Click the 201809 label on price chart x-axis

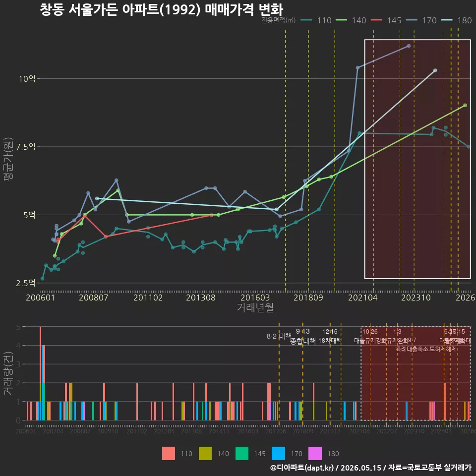[x=308, y=297]
